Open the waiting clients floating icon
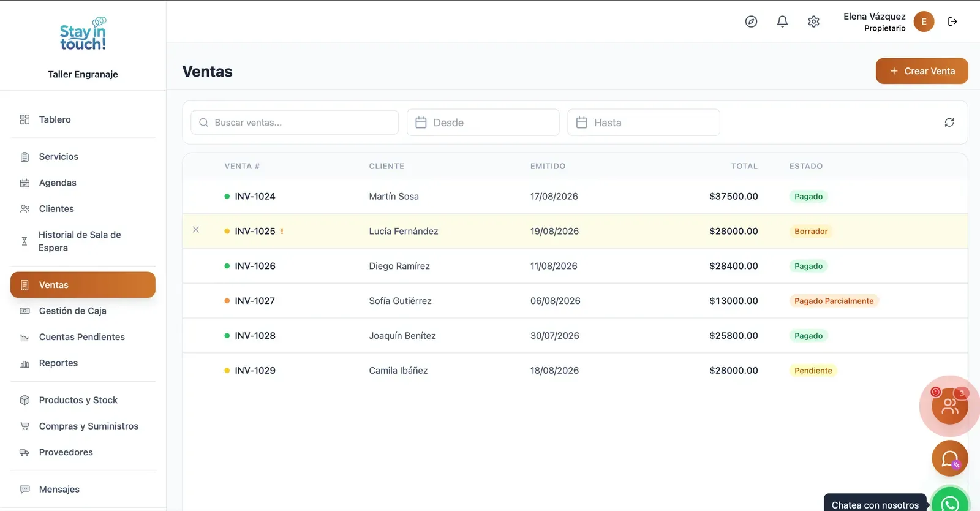The width and height of the screenshot is (980, 511). pyautogui.click(x=950, y=406)
